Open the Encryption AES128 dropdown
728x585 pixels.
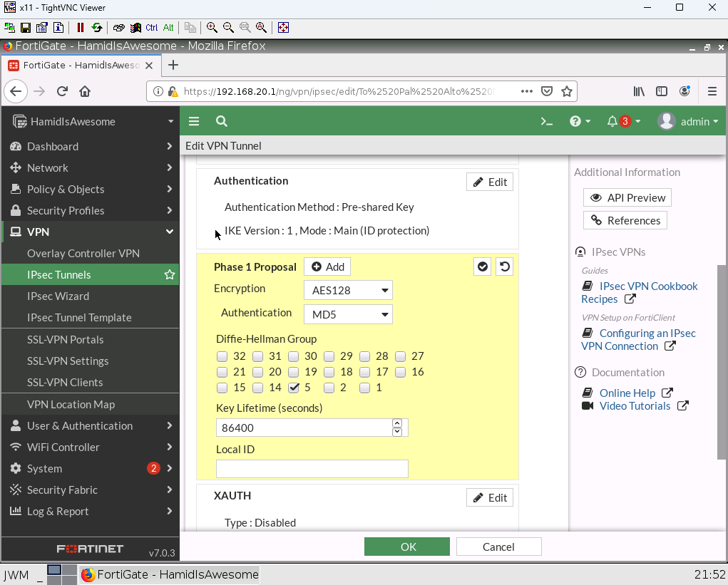coord(348,290)
